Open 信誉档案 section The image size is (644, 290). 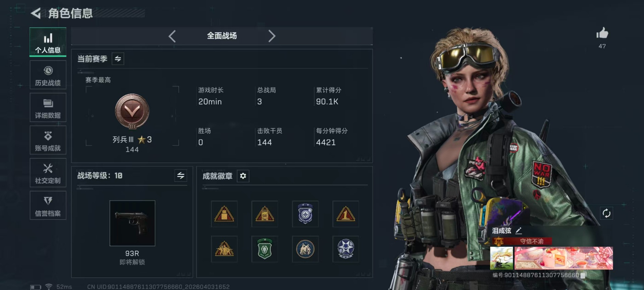coord(48,205)
